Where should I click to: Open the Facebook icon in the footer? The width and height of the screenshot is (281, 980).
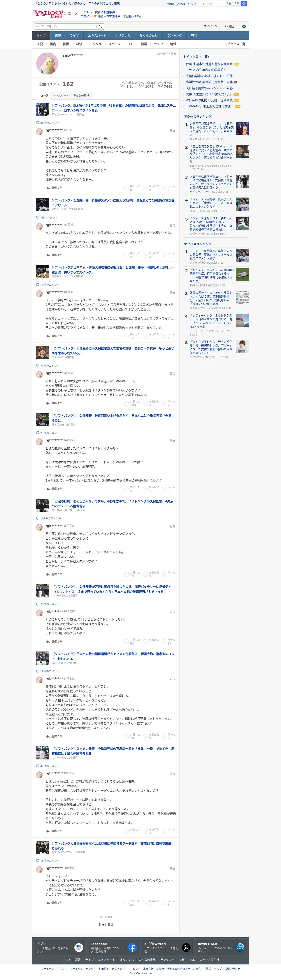click(132, 947)
